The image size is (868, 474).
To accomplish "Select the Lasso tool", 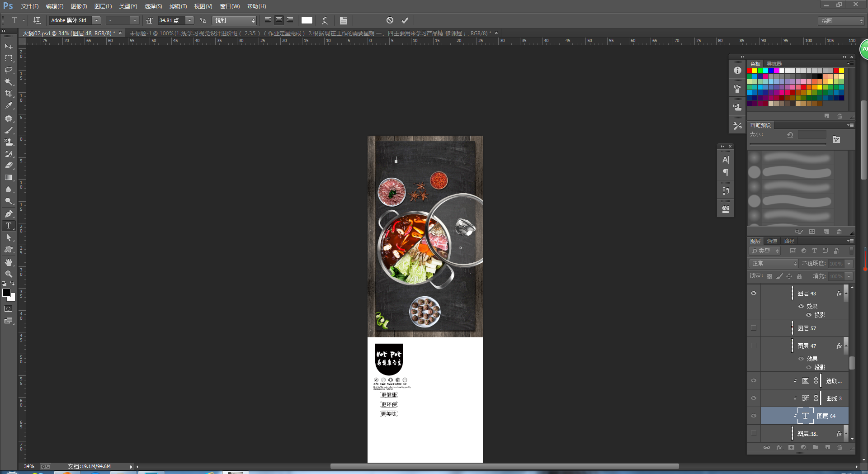I will [x=9, y=70].
